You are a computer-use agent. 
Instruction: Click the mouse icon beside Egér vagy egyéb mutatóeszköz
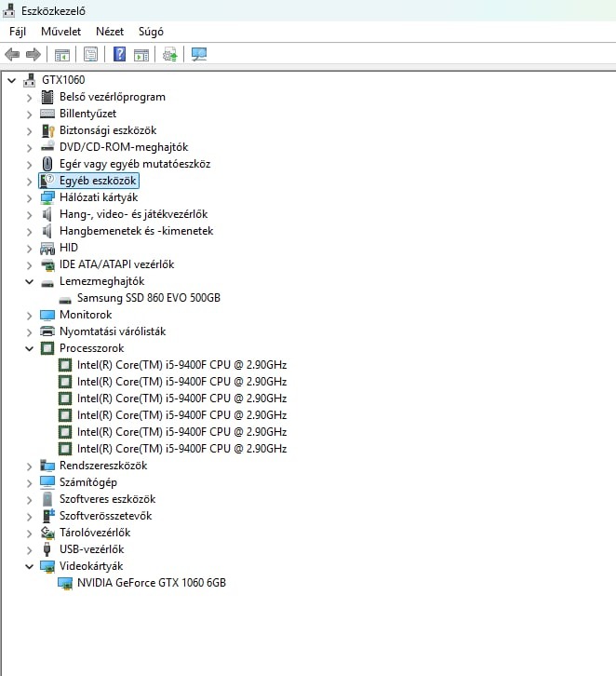[x=47, y=164]
